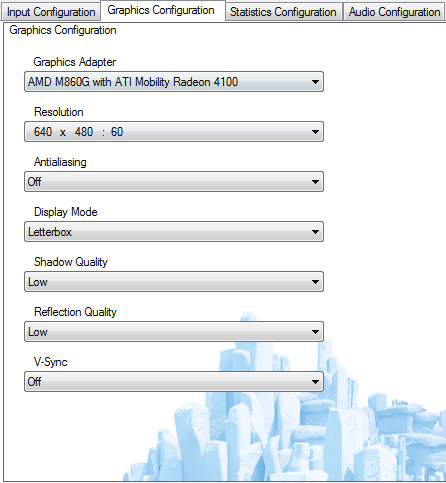Click the arrow on the V-Sync combo box
Screen dimensions: 446x483
(315, 382)
